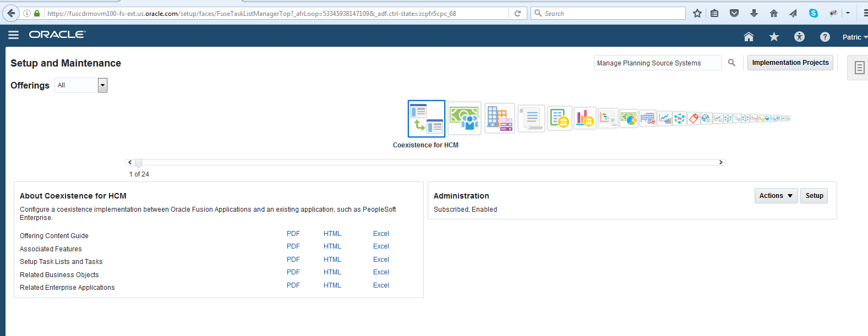Select the red price tag offering icon
868x336 pixels.
pos(694,118)
